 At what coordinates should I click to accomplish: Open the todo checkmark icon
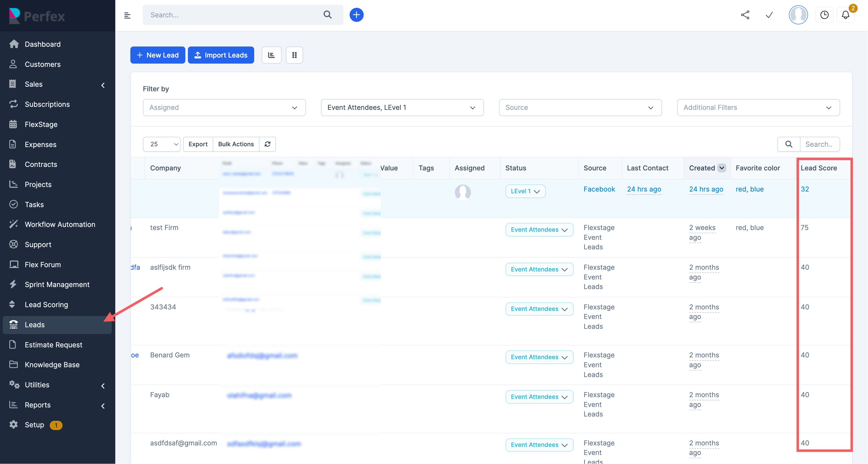tap(769, 15)
